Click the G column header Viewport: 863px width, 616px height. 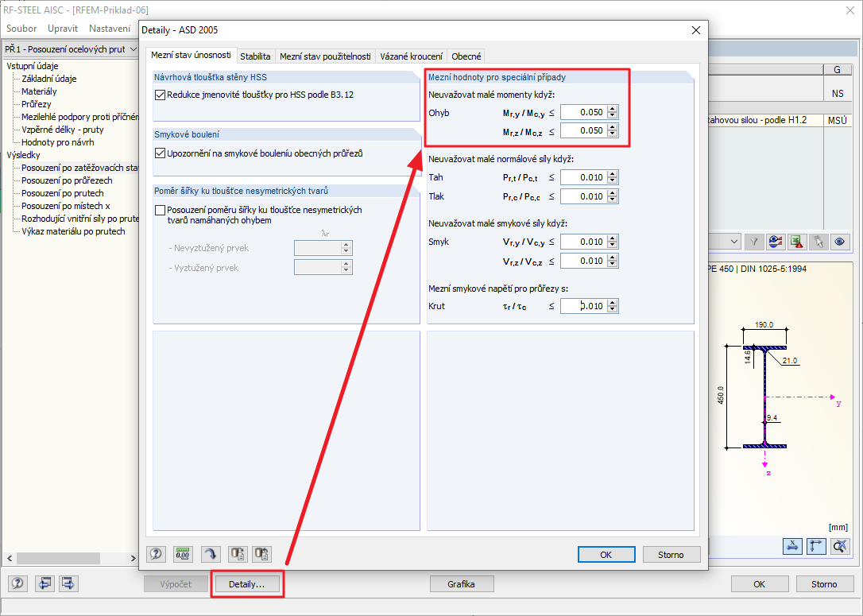pos(837,69)
